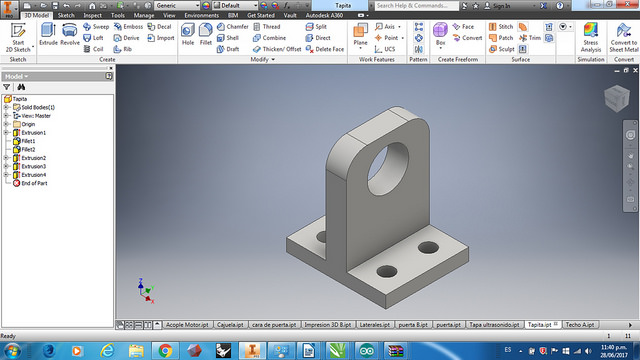This screenshot has width=640, height=360.
Task: Expand View: Master node
Action: 6,116
